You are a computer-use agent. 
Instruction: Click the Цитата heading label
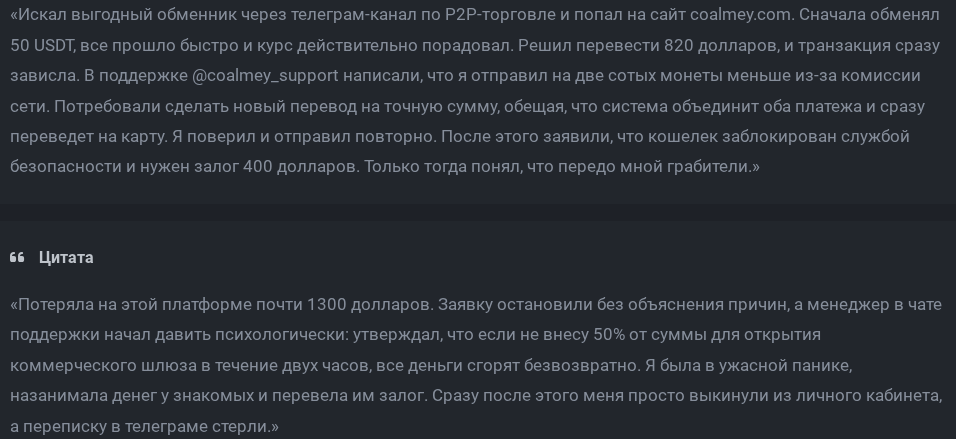point(66,257)
